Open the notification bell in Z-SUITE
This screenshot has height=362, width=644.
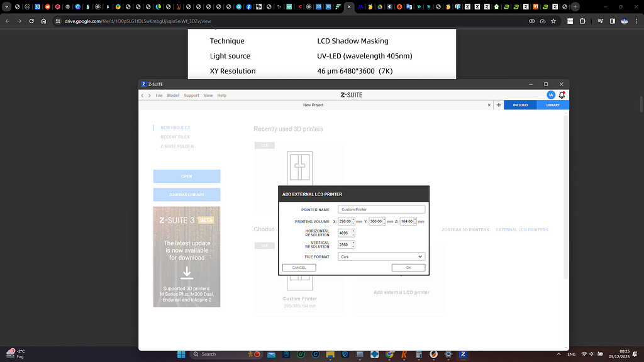click(562, 95)
